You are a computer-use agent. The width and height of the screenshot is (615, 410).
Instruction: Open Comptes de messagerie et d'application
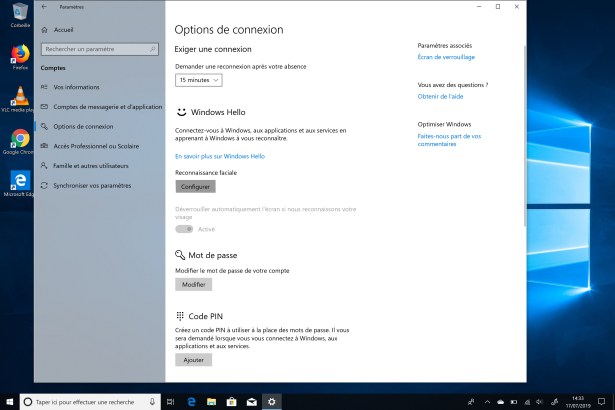[x=108, y=107]
